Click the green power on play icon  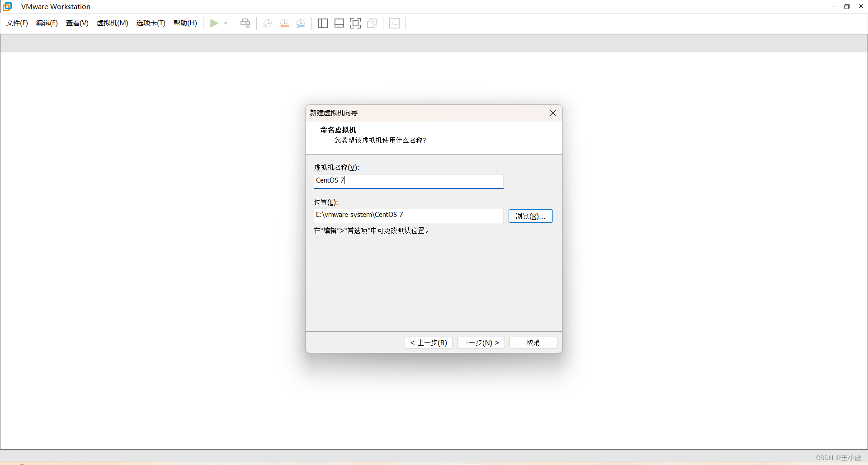pos(214,23)
